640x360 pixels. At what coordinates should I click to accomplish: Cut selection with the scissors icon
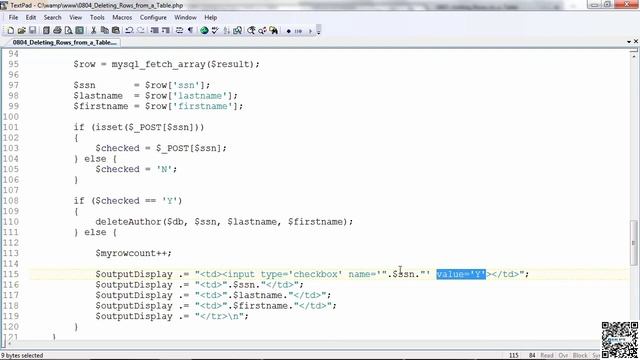pyautogui.click(x=93, y=31)
